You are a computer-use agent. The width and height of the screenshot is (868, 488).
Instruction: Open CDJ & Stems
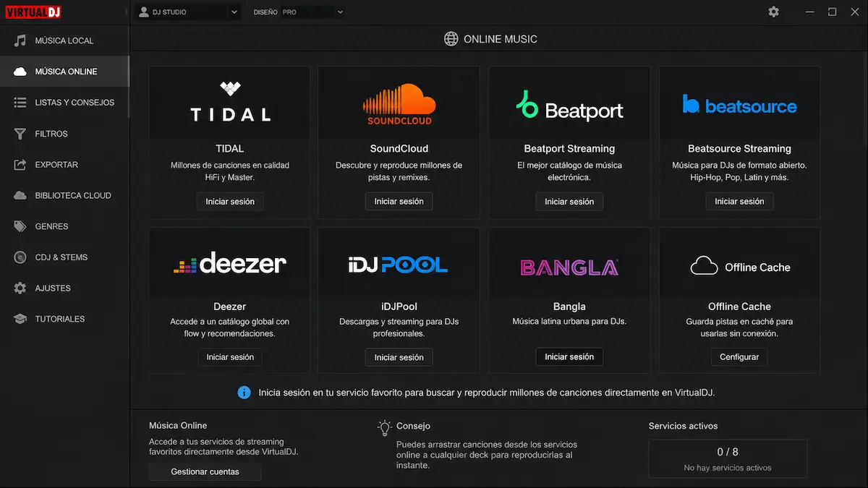[65, 257]
